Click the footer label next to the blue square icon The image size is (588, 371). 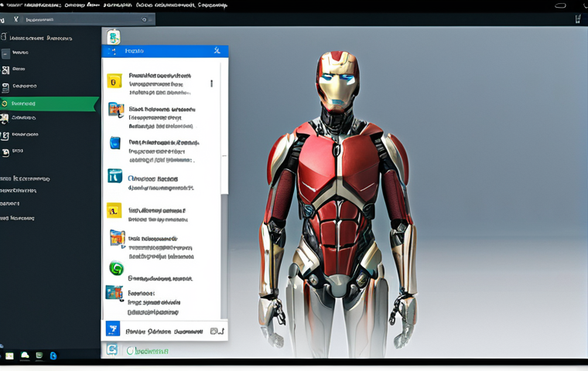(x=164, y=332)
